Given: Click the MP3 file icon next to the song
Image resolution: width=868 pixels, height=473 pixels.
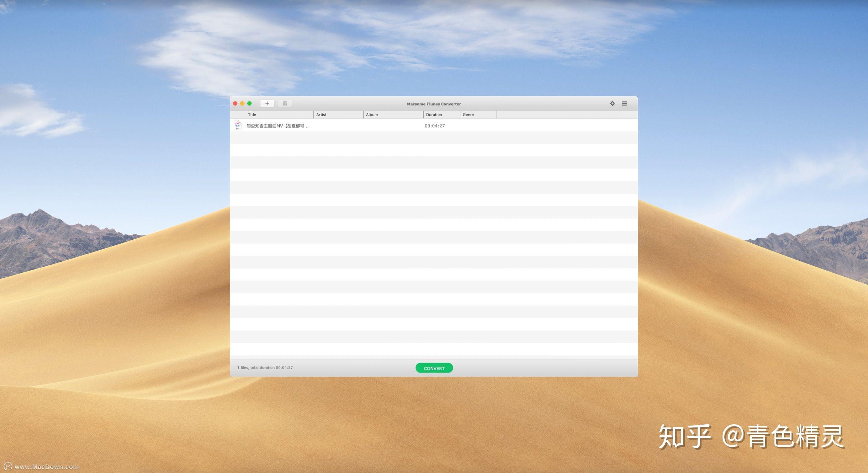Looking at the screenshot, I should coord(238,126).
